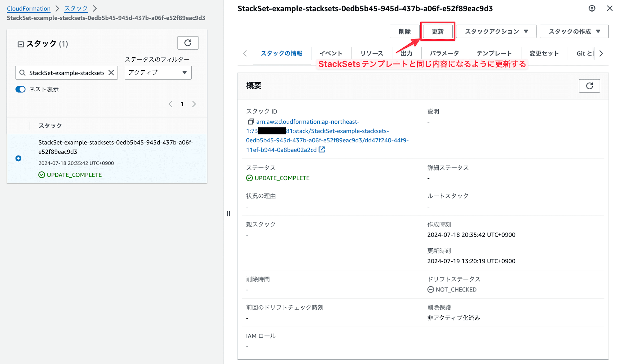620x364 pixels.
Task: Click the search magnifier icon
Action: (x=22, y=73)
